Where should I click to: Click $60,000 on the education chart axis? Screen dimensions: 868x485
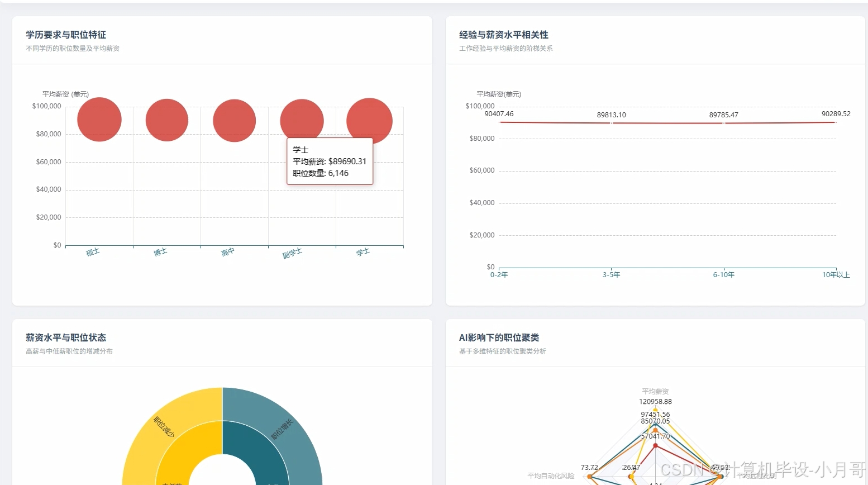49,162
